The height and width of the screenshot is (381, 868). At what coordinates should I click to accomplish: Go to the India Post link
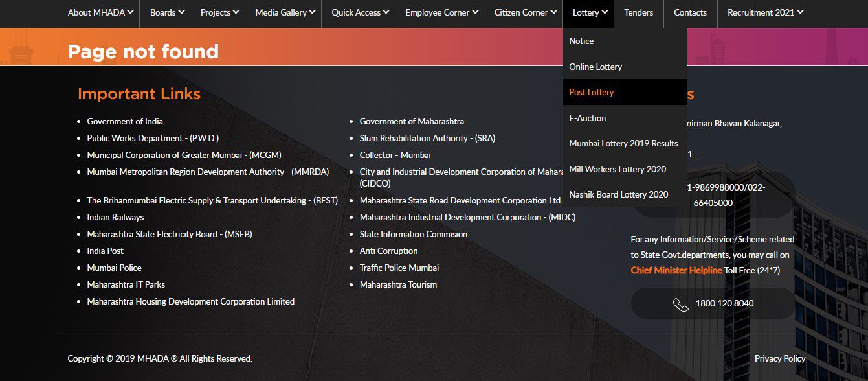coord(106,251)
